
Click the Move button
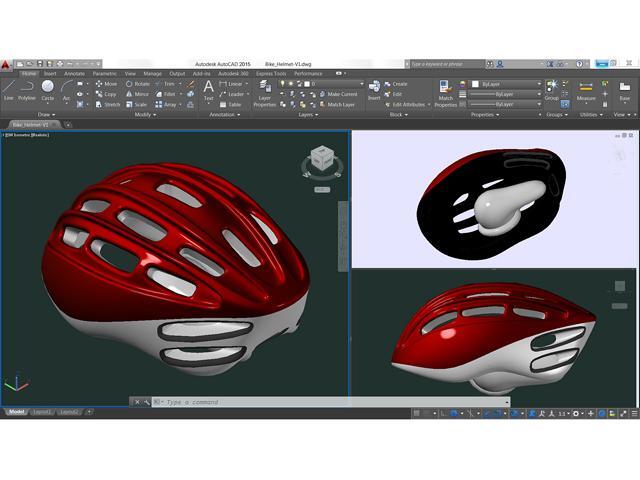tap(105, 84)
